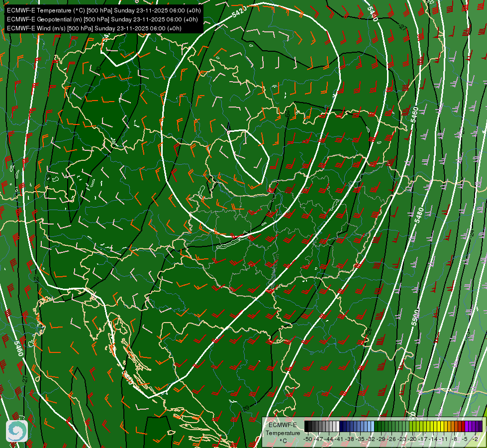Click the -41 value on temperature legend

click(x=339, y=439)
